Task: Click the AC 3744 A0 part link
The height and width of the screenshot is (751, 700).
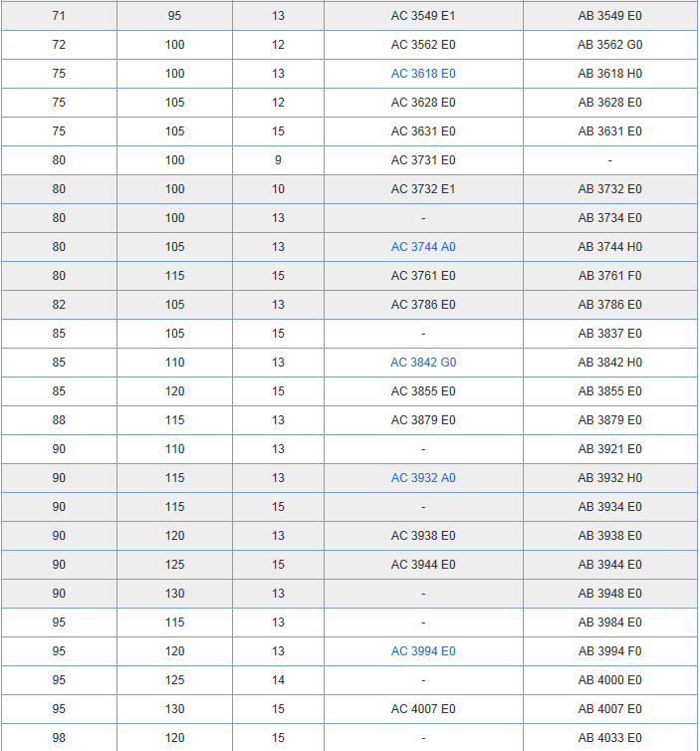Action: pyautogui.click(x=423, y=247)
